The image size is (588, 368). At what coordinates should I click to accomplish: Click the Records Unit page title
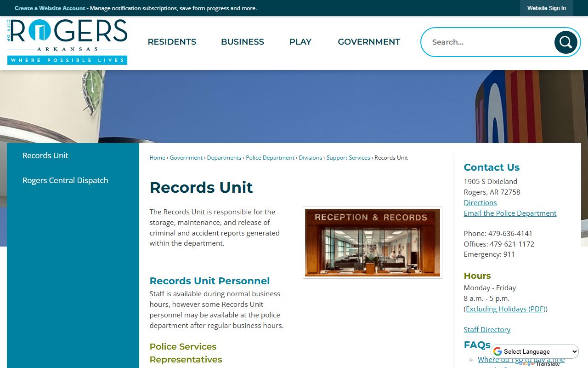point(201,188)
